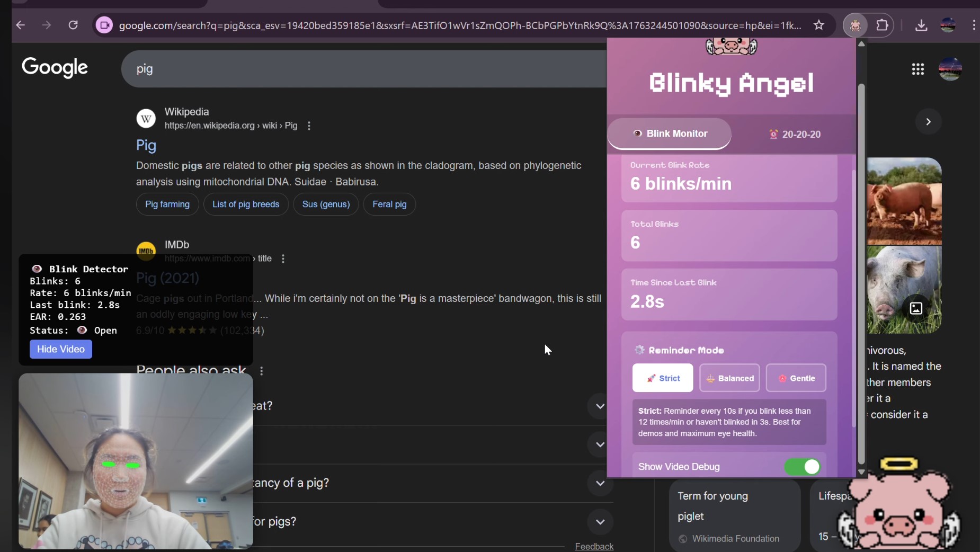Open the Blink Monitor tab
This screenshot has width=980, height=552.
(x=670, y=134)
